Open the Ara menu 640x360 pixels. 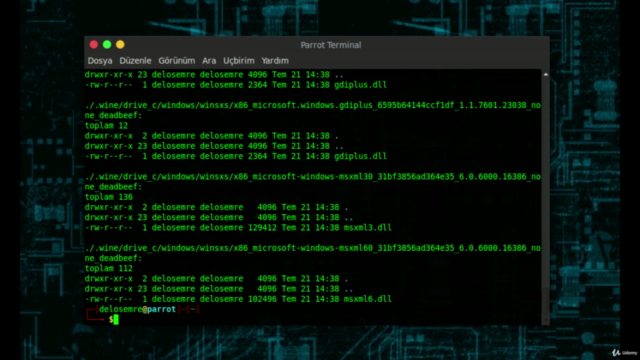pyautogui.click(x=209, y=61)
